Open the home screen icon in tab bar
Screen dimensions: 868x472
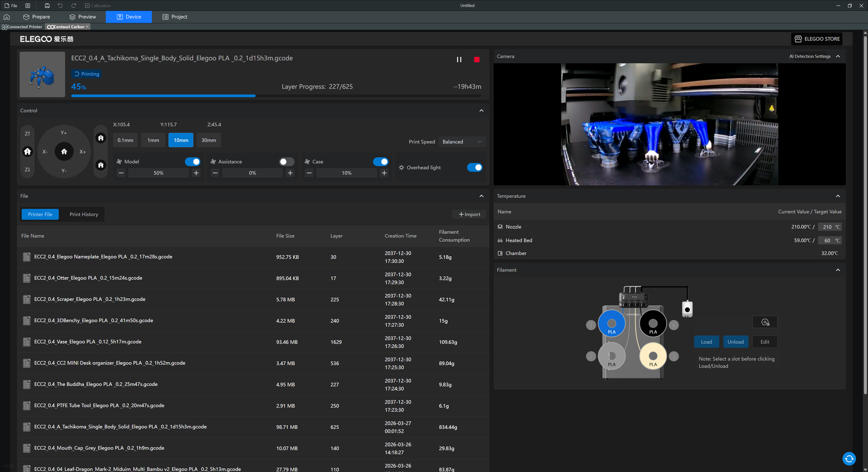coord(7,17)
